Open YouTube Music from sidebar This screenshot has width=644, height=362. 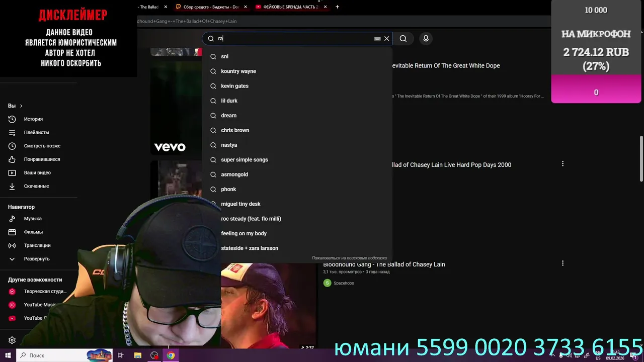[40, 305]
